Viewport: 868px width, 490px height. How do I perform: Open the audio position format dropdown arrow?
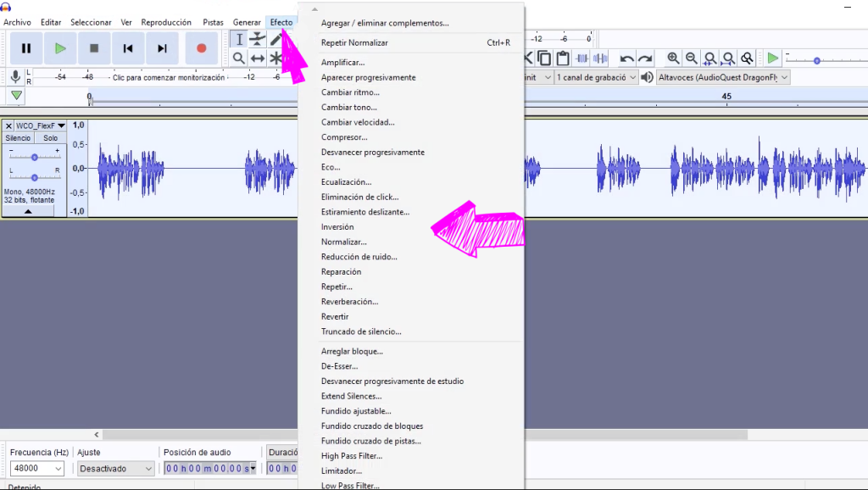253,469
